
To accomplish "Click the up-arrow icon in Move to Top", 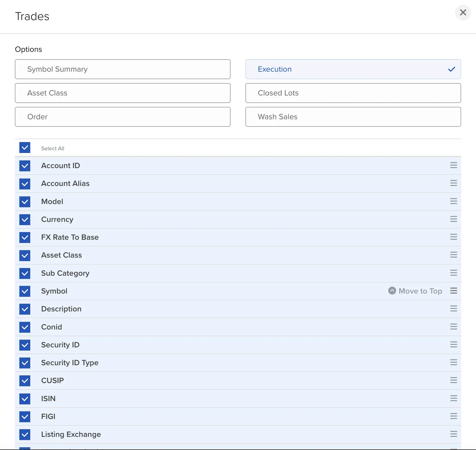I will coord(392,291).
